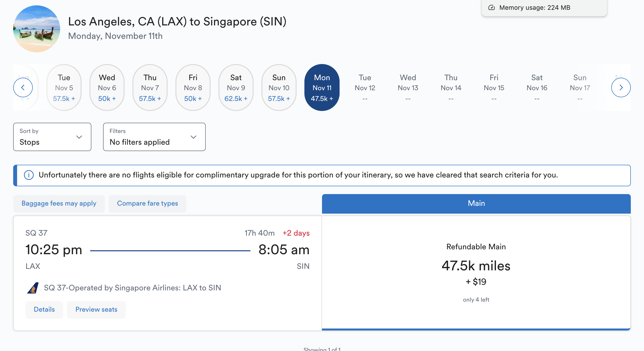Click the '10:25 pm' departure time

[x=54, y=250]
